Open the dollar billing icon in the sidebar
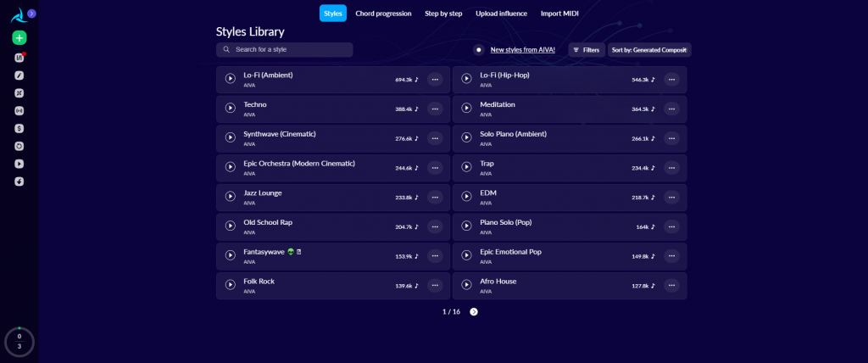The width and height of the screenshot is (868, 363). [19, 129]
